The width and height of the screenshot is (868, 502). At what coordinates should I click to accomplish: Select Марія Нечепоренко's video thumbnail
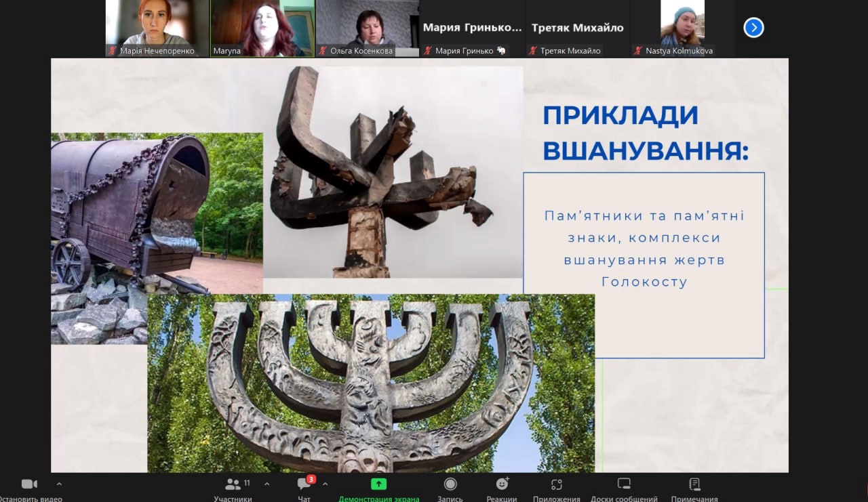pos(157,28)
